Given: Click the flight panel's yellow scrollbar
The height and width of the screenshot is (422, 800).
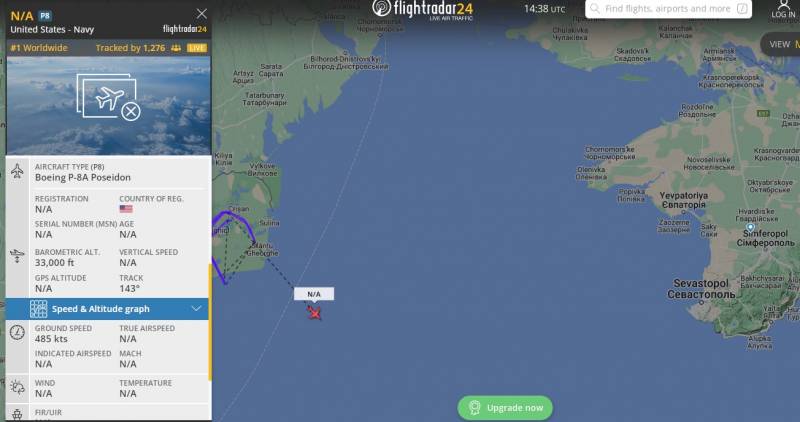Looking at the screenshot, I should tap(210, 322).
